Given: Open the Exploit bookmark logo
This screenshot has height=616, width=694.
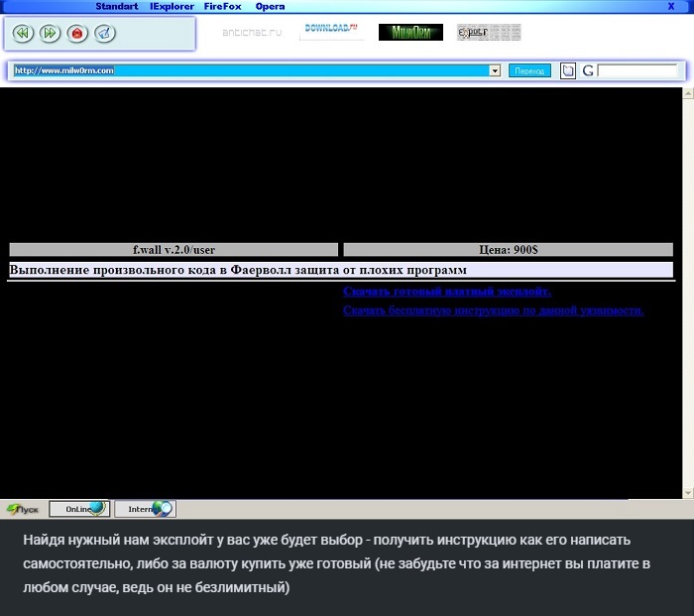Looking at the screenshot, I should 488,33.
